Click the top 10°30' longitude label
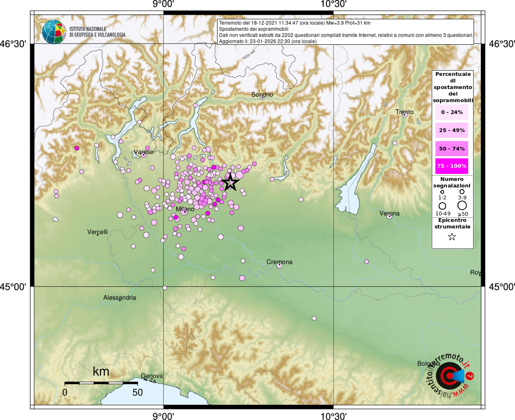Viewport: 515px width, 420px height. (334, 5)
